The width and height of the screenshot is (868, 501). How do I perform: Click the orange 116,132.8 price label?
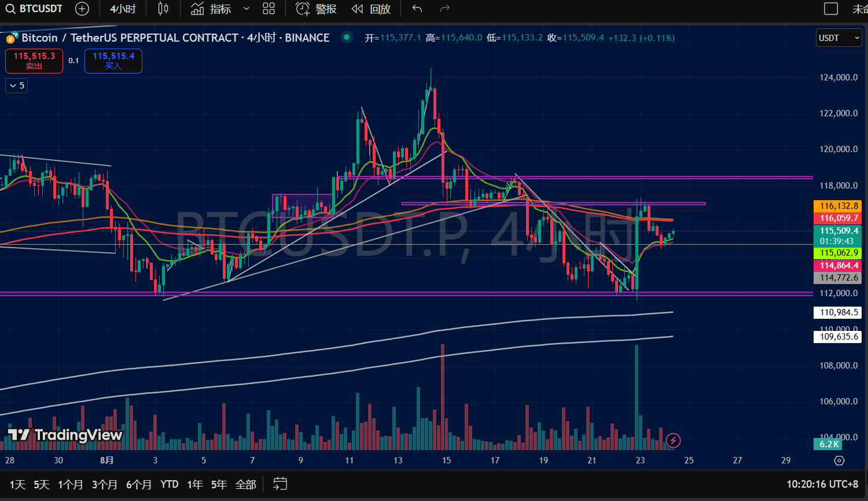click(837, 206)
